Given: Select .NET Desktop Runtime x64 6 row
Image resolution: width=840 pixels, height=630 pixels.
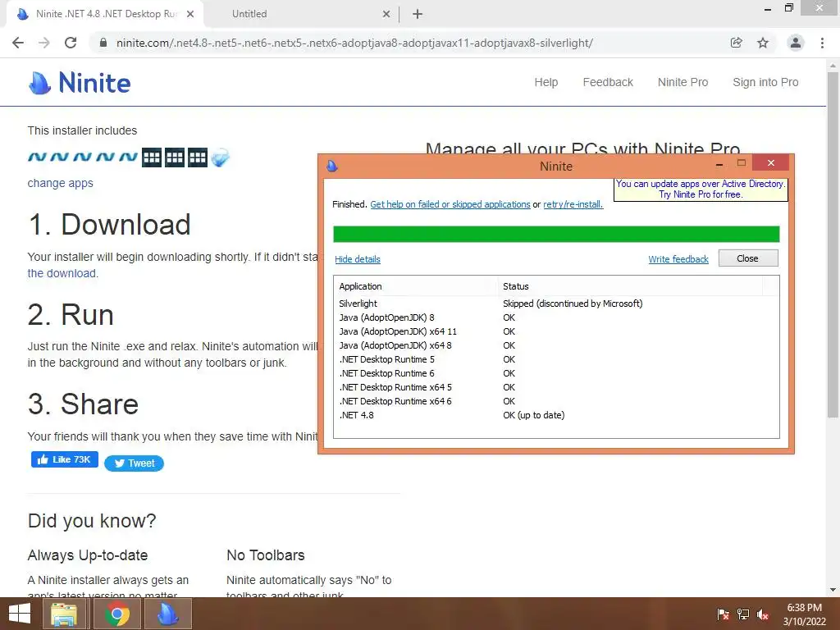Looking at the screenshot, I should (x=556, y=401).
